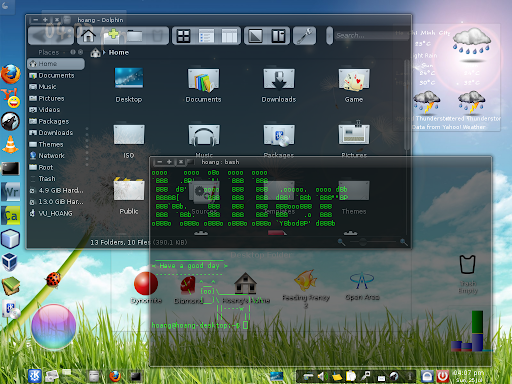Select the 13.0 GiB hard drive entry
Viewport: 512px width, 384px height.
click(x=56, y=202)
